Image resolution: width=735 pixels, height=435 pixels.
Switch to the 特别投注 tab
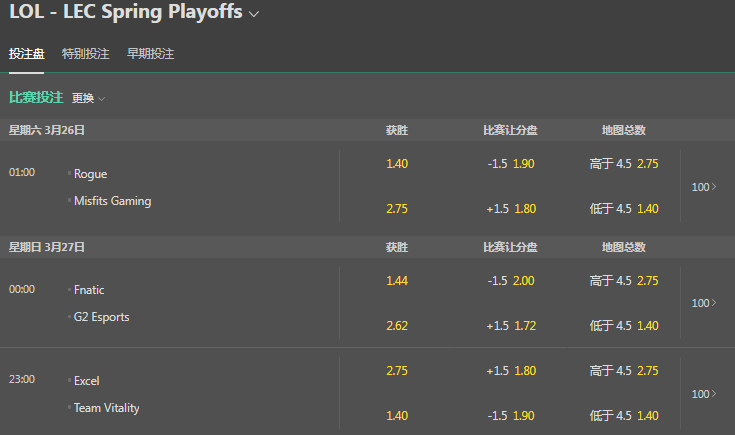click(x=84, y=54)
